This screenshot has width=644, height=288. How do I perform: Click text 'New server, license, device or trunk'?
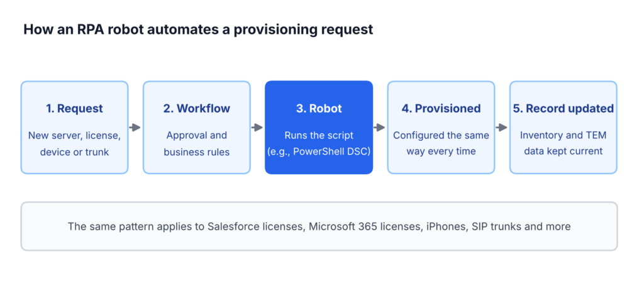(x=74, y=144)
